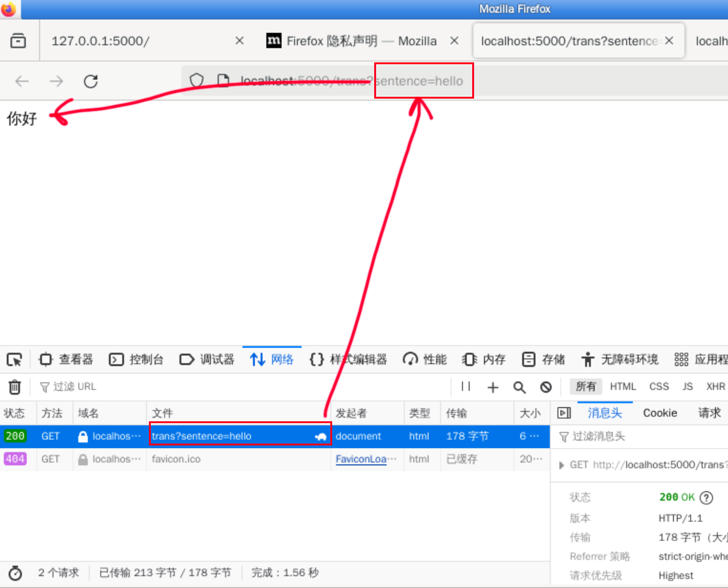Open request blocking icon

click(x=546, y=387)
